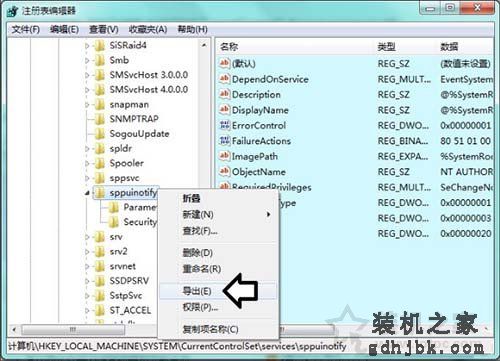The image size is (500, 361).
Task: Open the 编辑(E) menu
Action: point(64,30)
